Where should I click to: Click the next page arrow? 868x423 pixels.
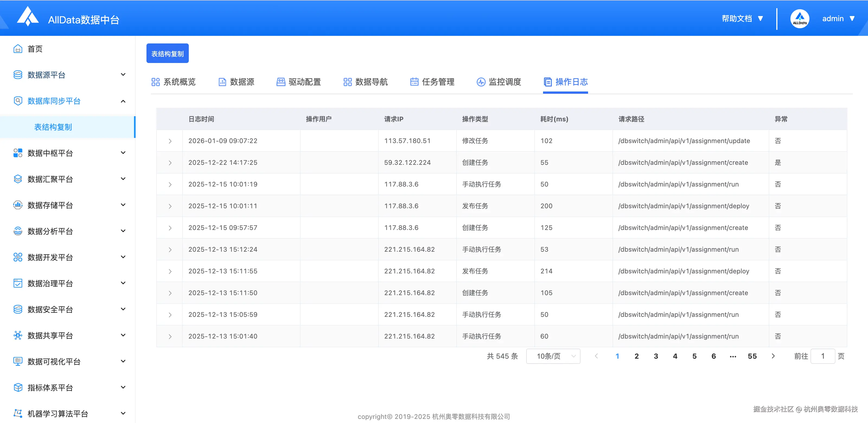pyautogui.click(x=773, y=356)
